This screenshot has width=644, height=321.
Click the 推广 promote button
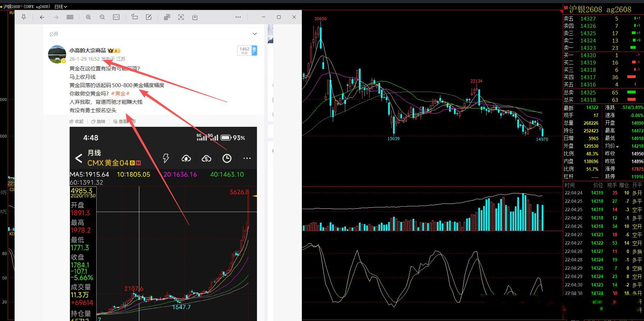[254, 51]
